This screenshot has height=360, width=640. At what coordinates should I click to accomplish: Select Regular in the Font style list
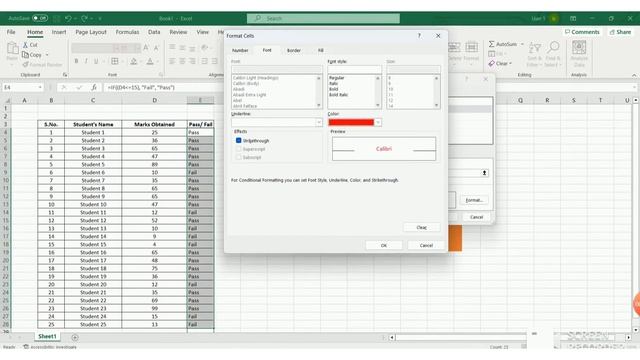pyautogui.click(x=336, y=78)
